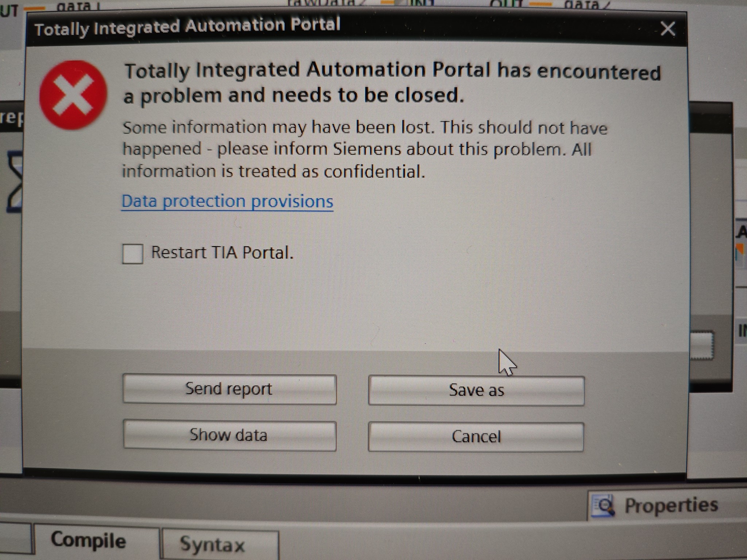
Task: Switch to the Compile tab
Action: (x=89, y=541)
